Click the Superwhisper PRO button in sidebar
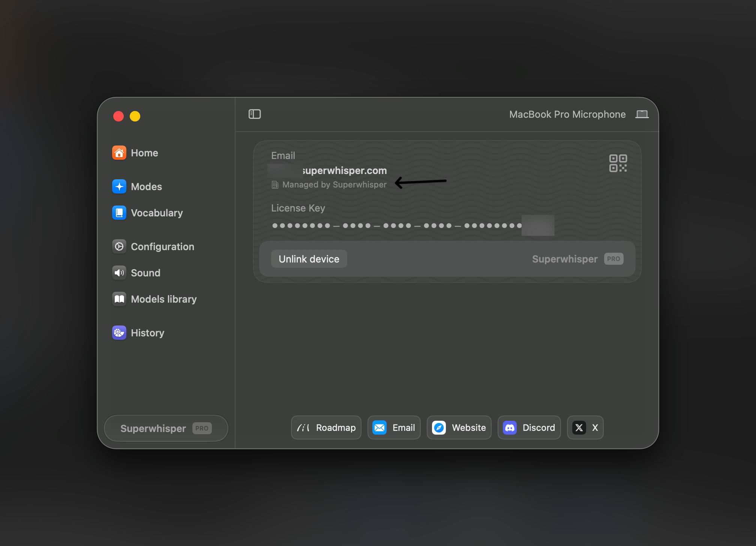The width and height of the screenshot is (756, 546). (x=166, y=428)
